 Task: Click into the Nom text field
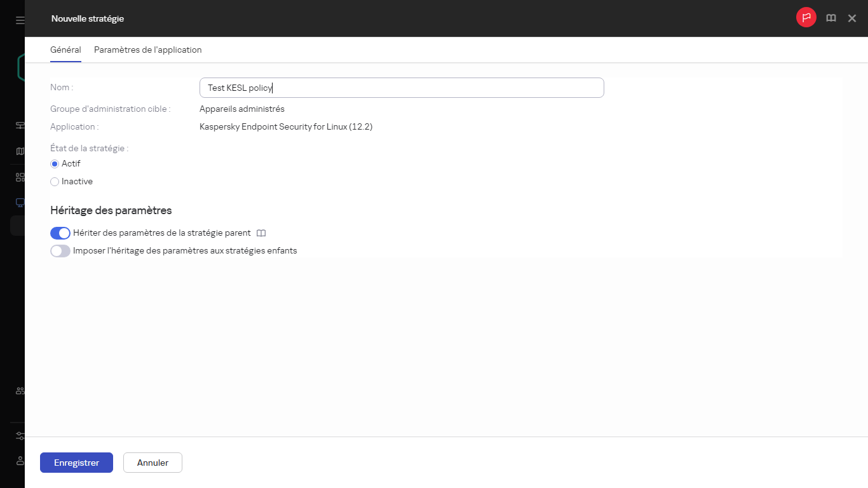(401, 88)
